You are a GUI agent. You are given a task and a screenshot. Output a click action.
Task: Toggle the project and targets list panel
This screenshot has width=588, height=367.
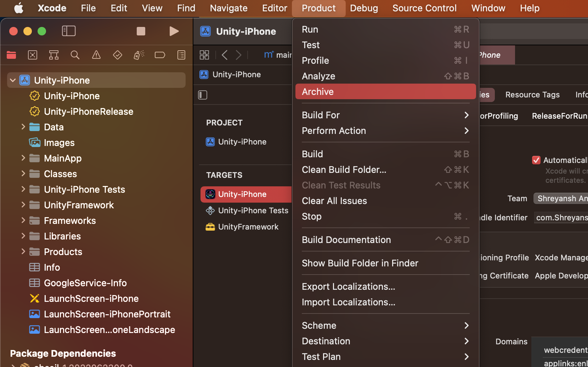point(203,95)
